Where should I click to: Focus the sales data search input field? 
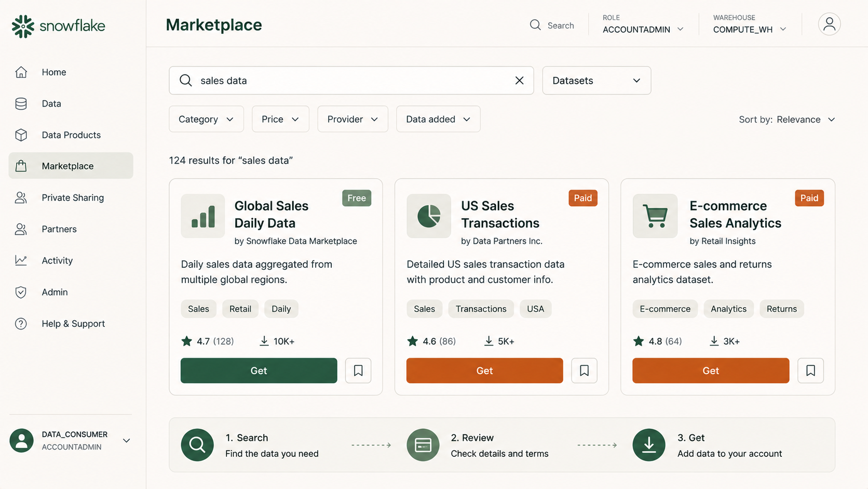click(351, 81)
